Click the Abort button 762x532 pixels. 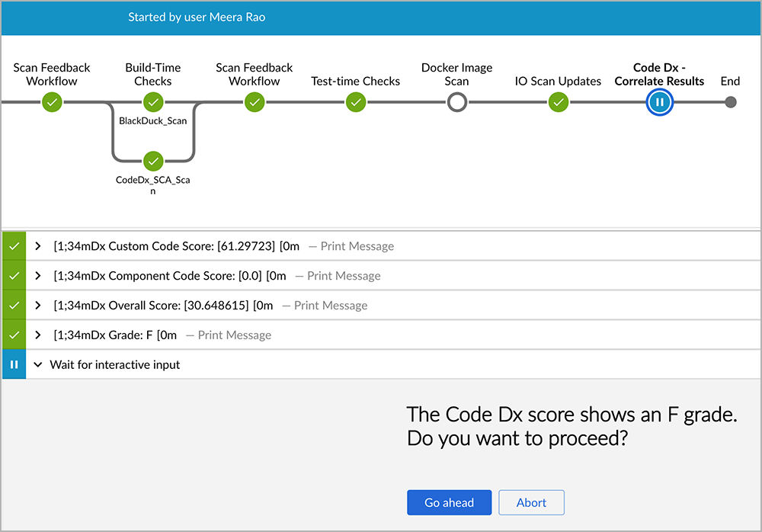point(531,502)
